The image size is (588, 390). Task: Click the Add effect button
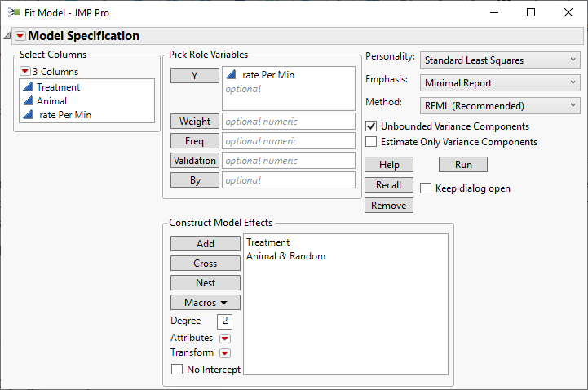click(206, 243)
